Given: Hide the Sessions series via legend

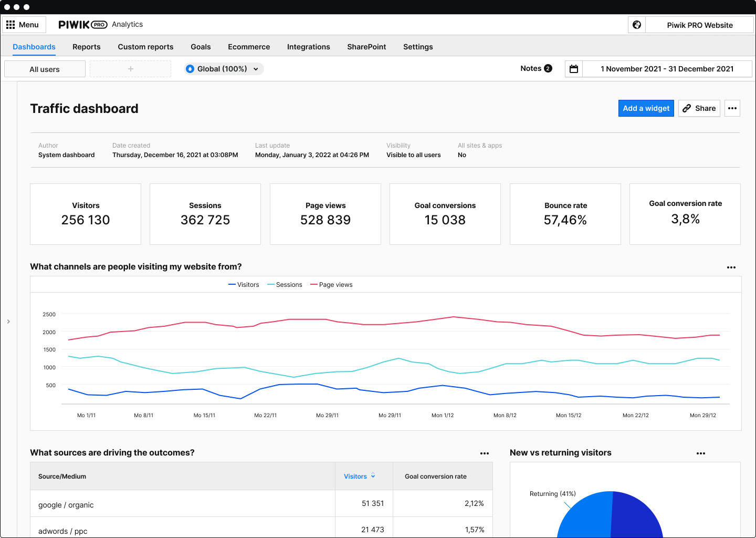Looking at the screenshot, I should (285, 284).
